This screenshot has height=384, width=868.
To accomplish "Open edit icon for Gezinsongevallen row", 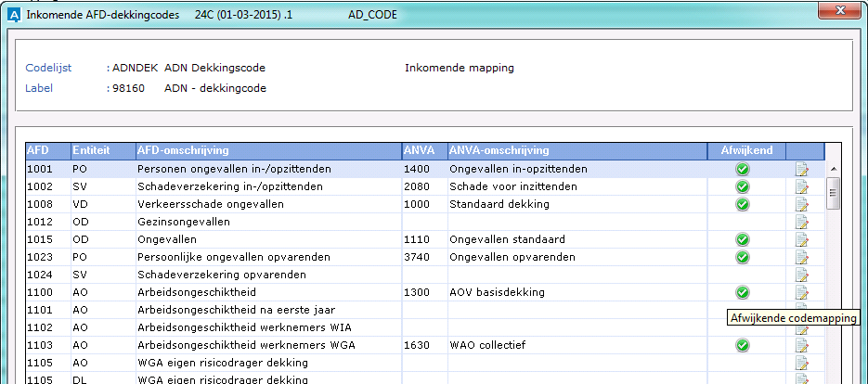I will pyautogui.click(x=802, y=222).
